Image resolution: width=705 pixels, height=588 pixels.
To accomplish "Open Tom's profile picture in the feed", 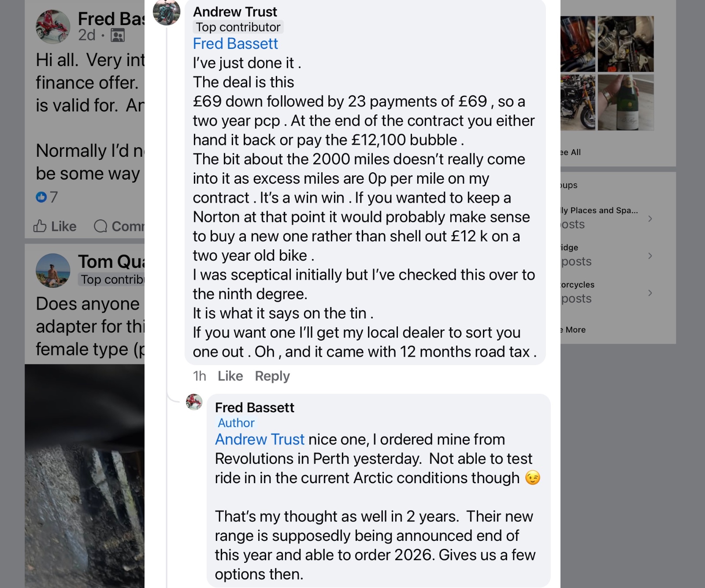I will click(53, 270).
